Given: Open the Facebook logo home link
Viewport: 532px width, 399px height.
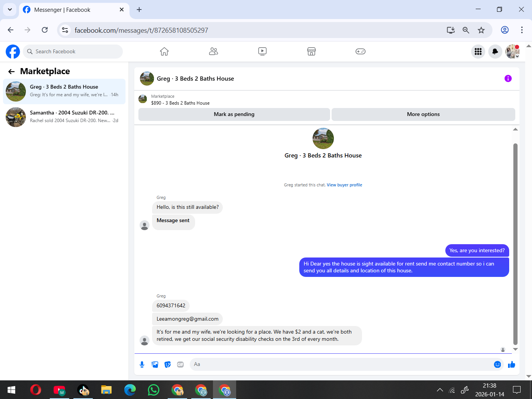Looking at the screenshot, I should (x=13, y=51).
